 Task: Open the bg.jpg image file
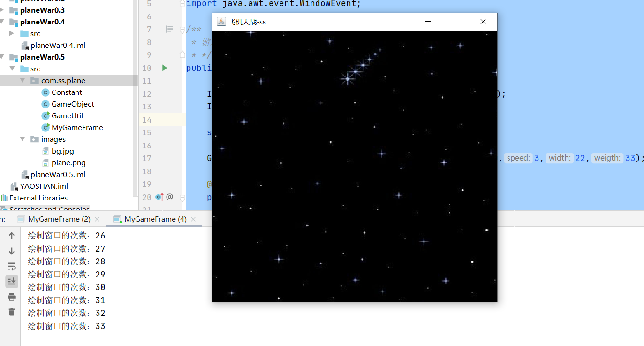click(x=63, y=151)
